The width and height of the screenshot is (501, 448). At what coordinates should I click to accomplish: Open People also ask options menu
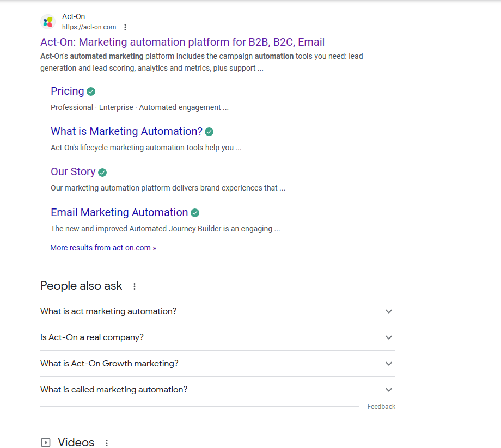click(135, 286)
